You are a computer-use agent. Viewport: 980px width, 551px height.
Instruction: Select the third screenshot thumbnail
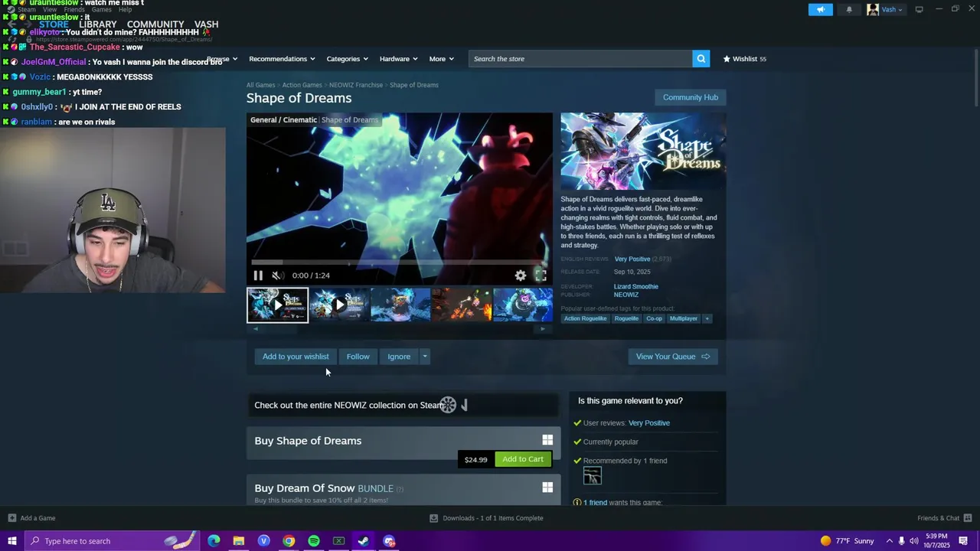click(x=400, y=305)
